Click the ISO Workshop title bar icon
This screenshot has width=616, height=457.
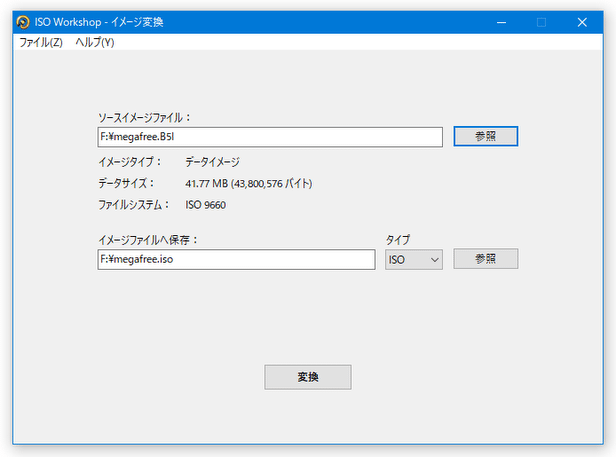point(22,22)
